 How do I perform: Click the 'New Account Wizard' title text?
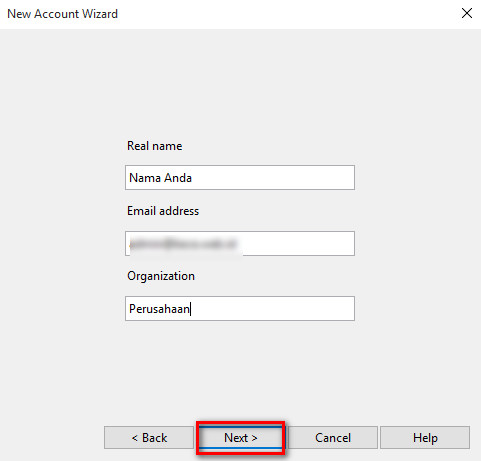pyautogui.click(x=62, y=14)
